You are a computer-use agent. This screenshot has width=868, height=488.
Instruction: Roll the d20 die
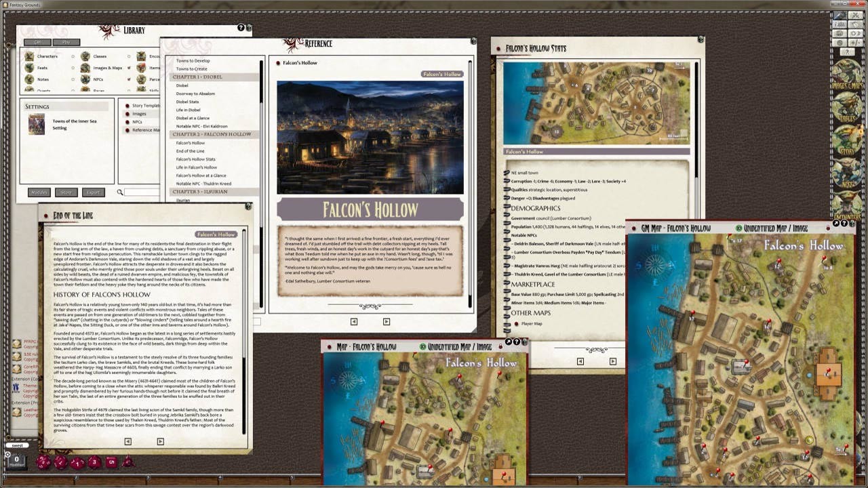[x=43, y=462]
